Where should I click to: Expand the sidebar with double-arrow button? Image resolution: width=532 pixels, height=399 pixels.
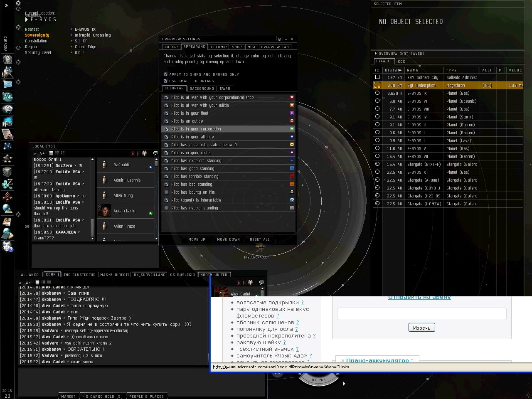(x=6, y=5)
